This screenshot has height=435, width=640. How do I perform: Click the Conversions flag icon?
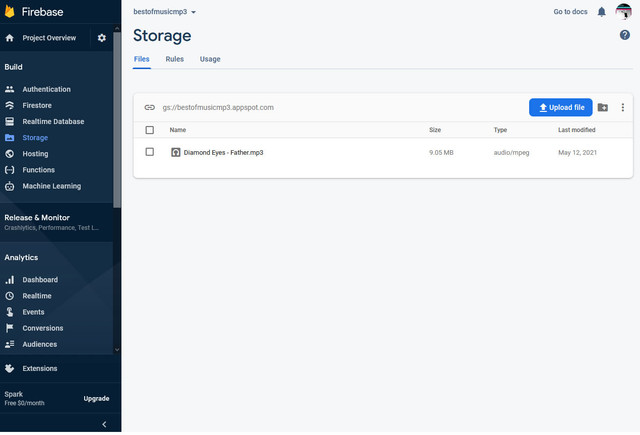(10, 328)
